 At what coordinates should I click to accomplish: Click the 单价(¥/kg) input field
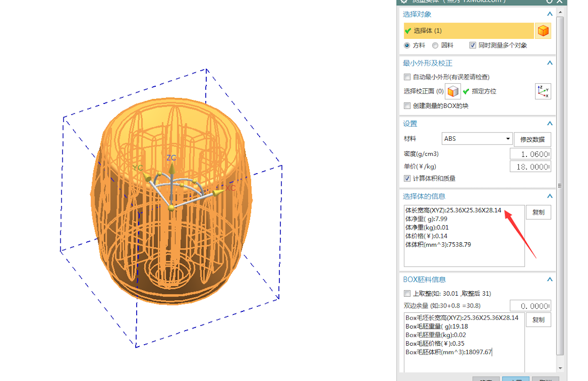click(530, 167)
